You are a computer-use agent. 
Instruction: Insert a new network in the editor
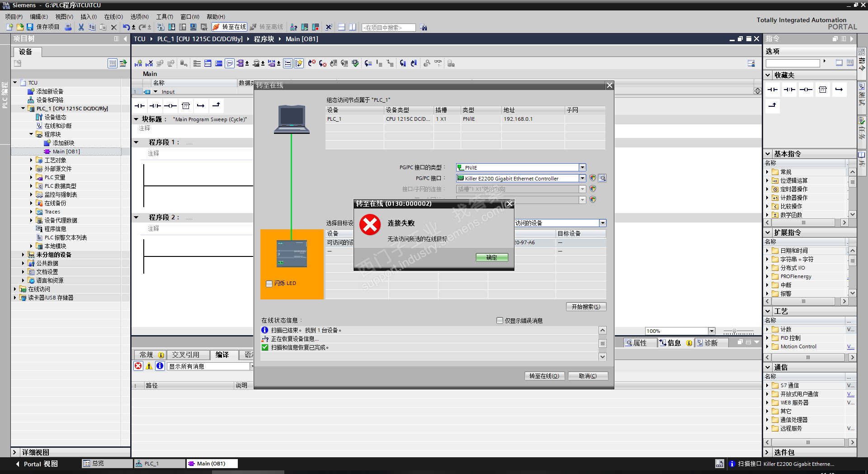[x=138, y=63]
